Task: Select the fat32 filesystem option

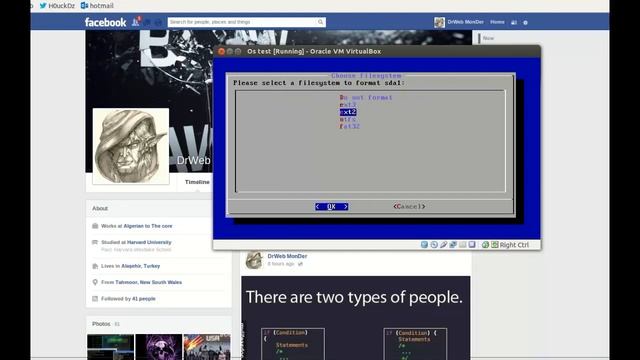Action: point(350,127)
